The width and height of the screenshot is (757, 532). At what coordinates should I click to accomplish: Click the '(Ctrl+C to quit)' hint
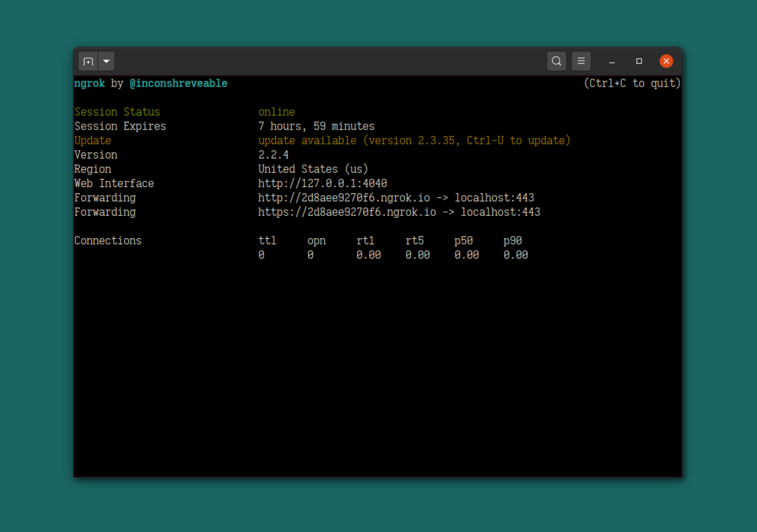point(632,83)
